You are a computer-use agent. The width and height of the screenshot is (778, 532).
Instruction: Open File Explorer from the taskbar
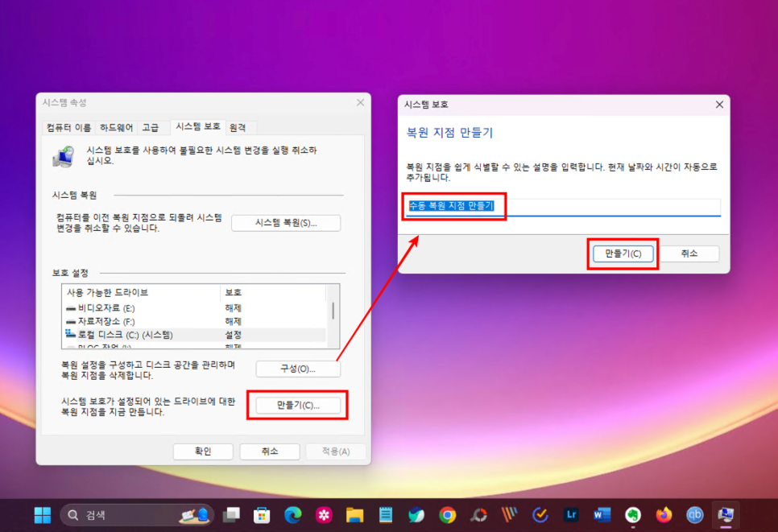(354, 515)
